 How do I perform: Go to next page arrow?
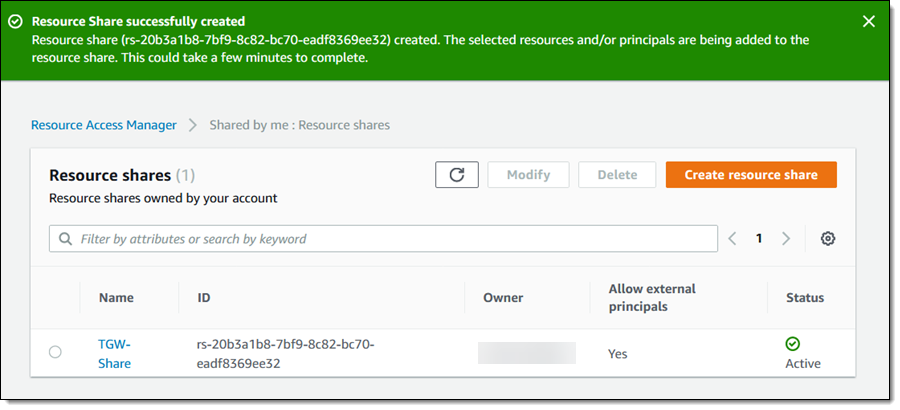click(786, 239)
